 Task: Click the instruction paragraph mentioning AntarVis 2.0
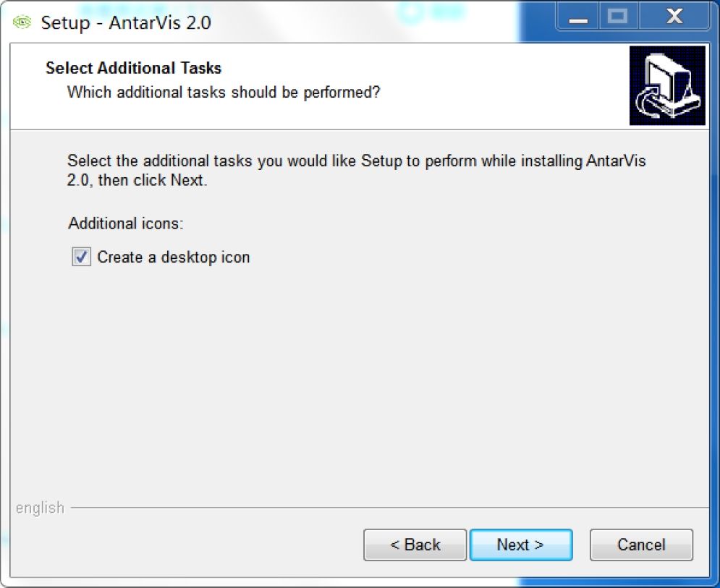click(x=355, y=171)
